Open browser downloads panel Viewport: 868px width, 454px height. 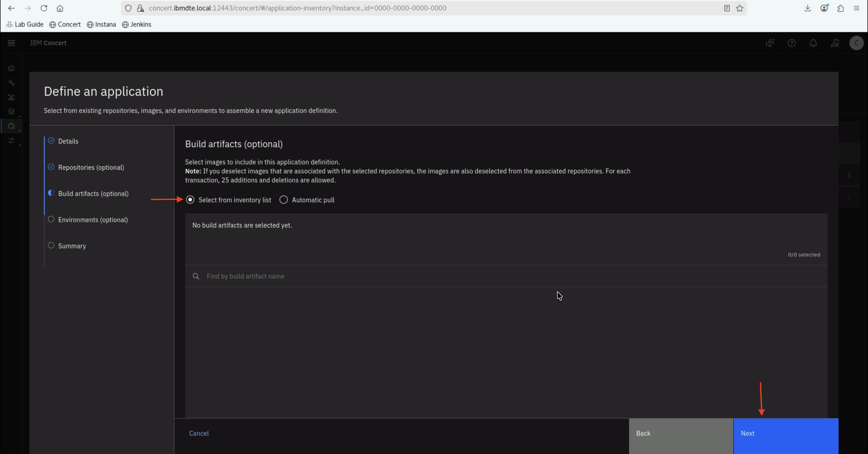pyautogui.click(x=808, y=8)
